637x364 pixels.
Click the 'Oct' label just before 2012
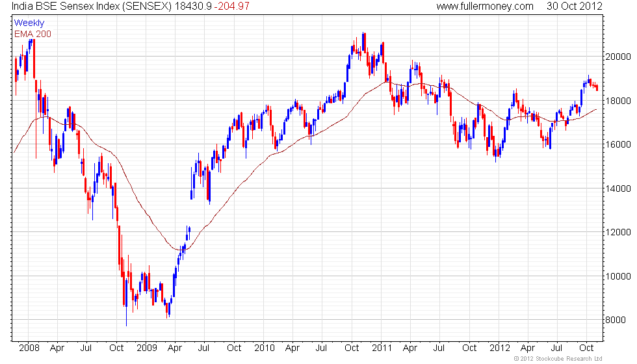coord(469,348)
